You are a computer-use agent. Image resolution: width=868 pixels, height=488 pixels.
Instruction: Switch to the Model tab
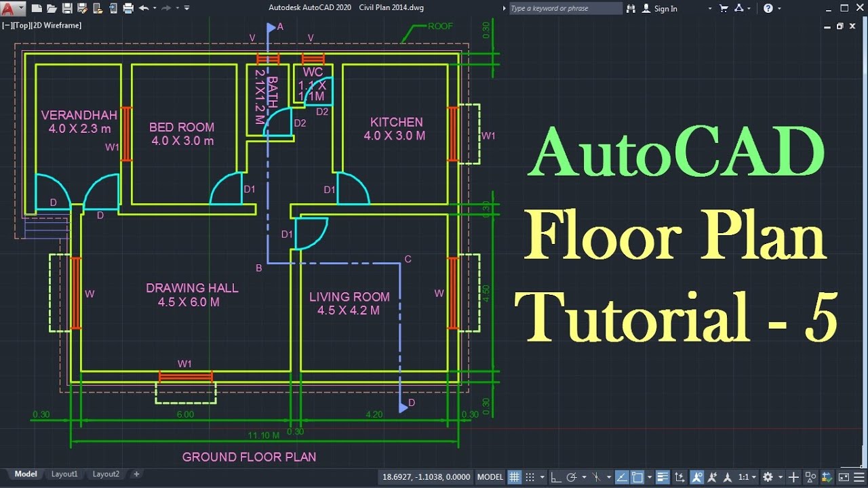26,474
